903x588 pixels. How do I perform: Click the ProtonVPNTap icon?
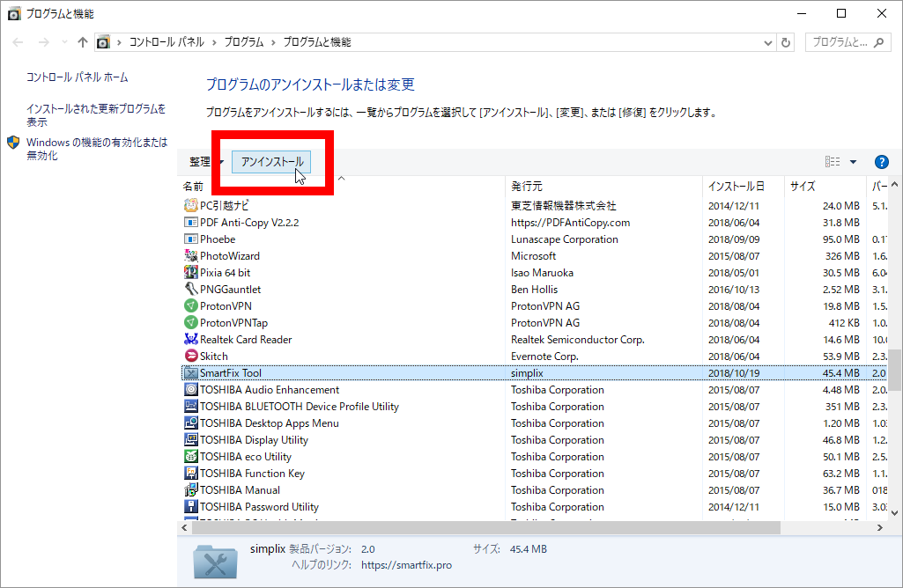[x=190, y=322]
